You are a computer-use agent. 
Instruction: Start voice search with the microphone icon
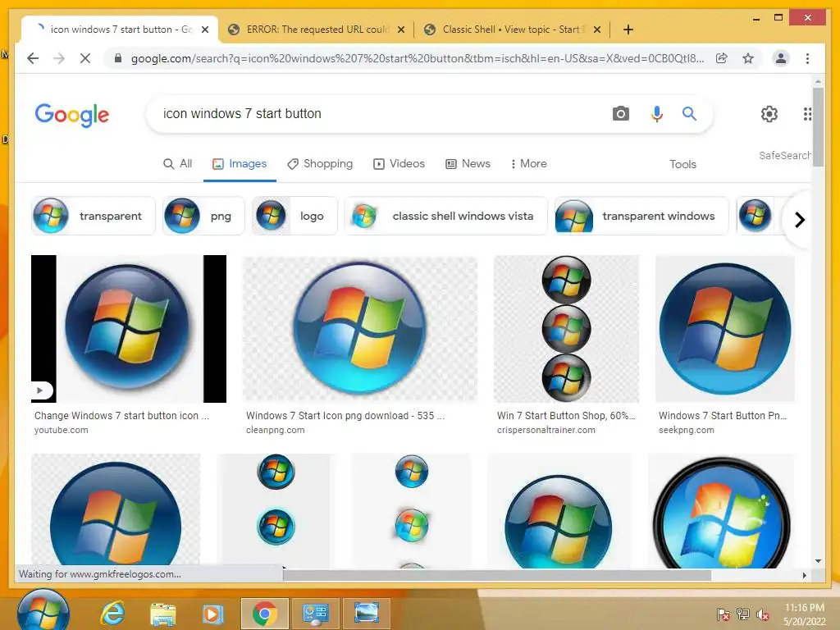(x=657, y=113)
